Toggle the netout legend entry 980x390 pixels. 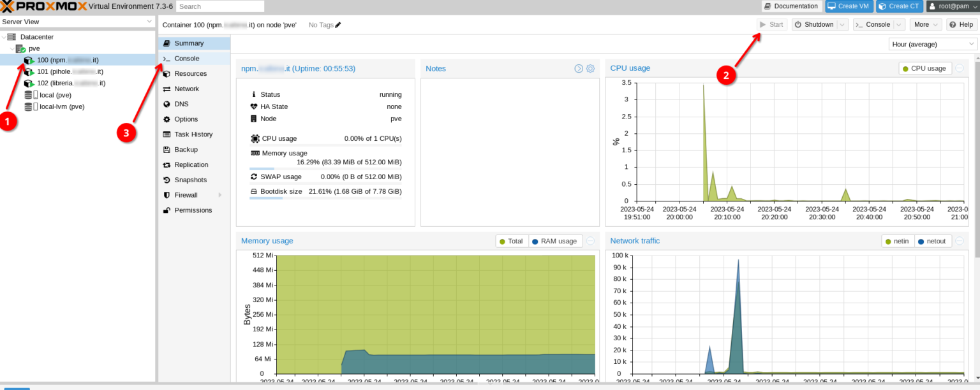933,241
